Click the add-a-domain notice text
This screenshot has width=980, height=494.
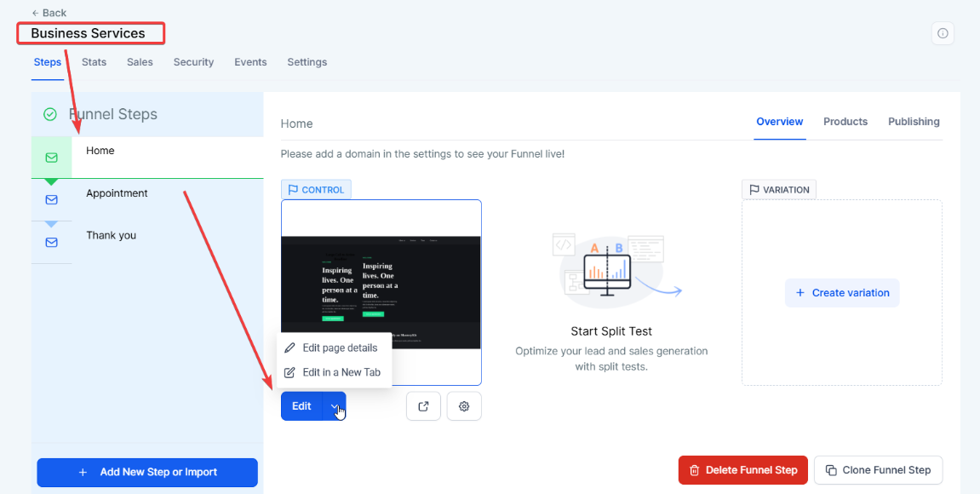click(x=422, y=153)
